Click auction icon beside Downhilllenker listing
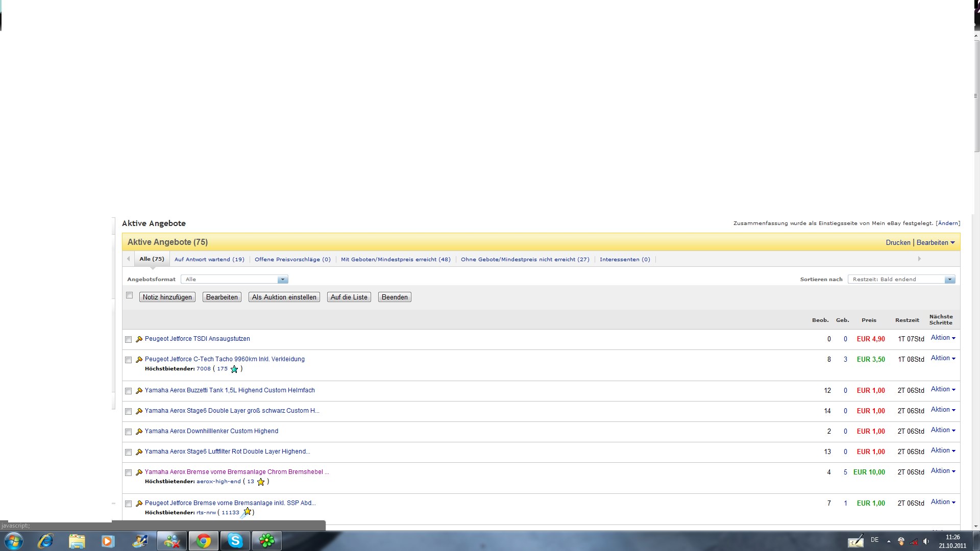 tap(139, 432)
